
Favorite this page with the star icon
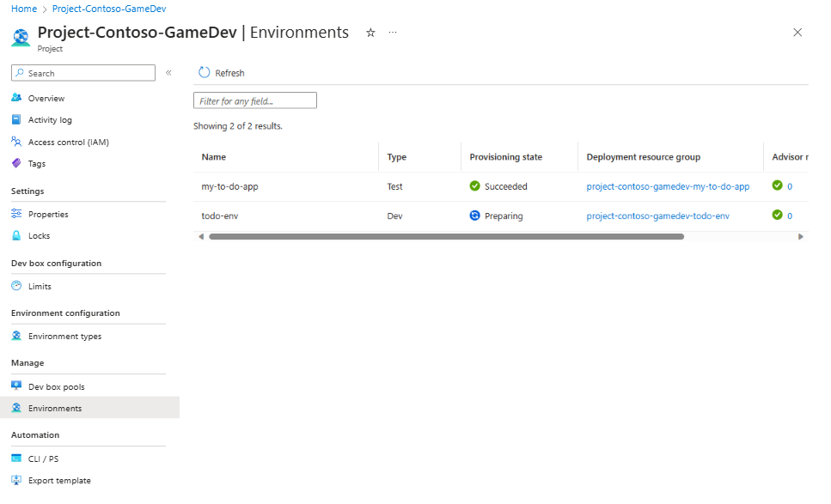click(x=370, y=33)
